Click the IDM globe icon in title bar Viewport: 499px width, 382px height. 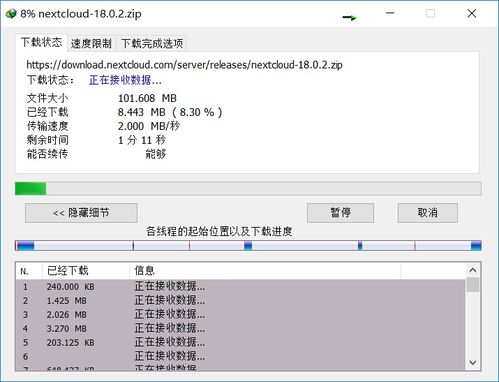click(11, 14)
